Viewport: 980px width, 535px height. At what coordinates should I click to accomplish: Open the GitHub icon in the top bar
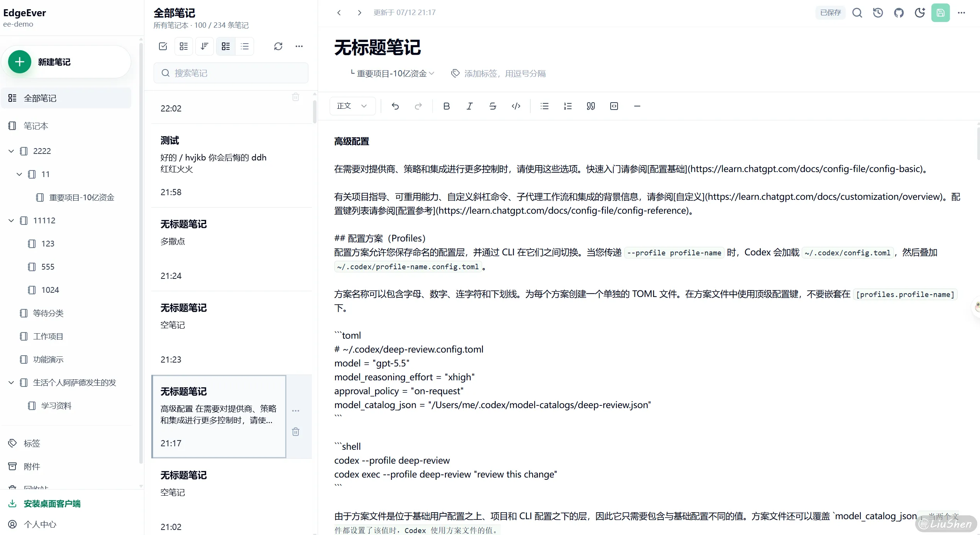(x=899, y=13)
